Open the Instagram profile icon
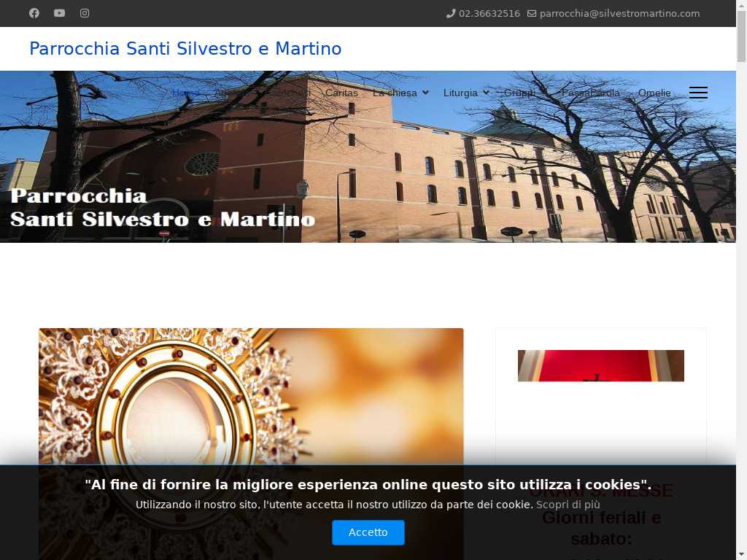747x560 pixels. tap(85, 13)
